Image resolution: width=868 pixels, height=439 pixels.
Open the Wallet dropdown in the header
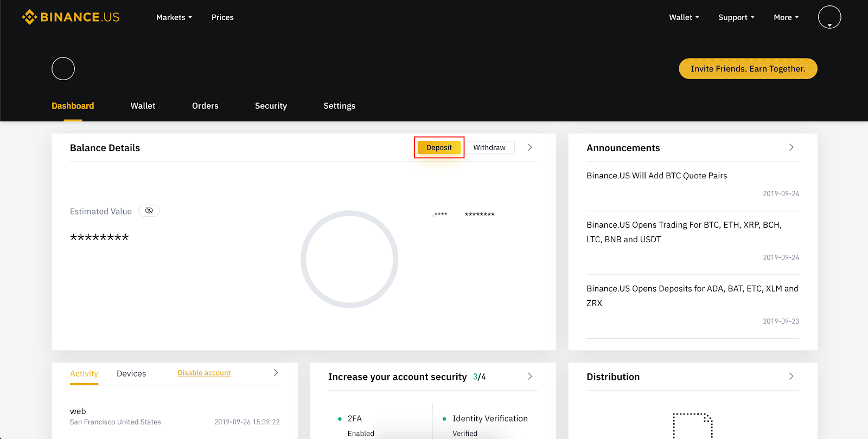[684, 17]
